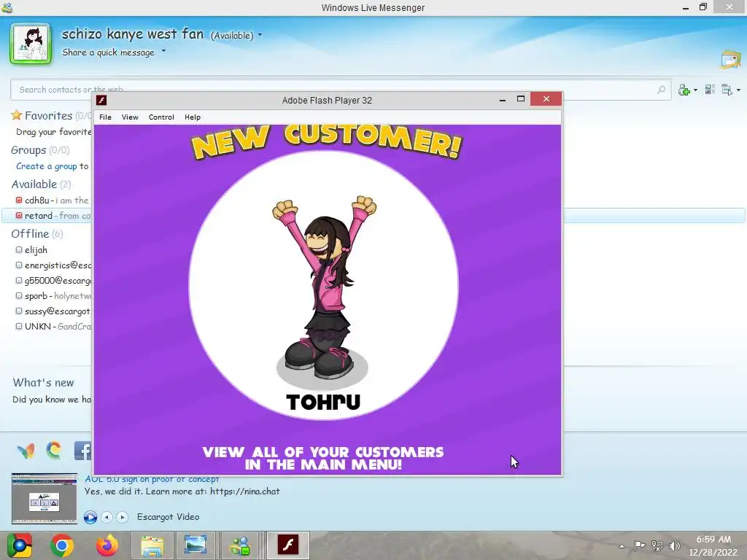Select contact cdh8u
747x560 pixels.
click(x=36, y=201)
